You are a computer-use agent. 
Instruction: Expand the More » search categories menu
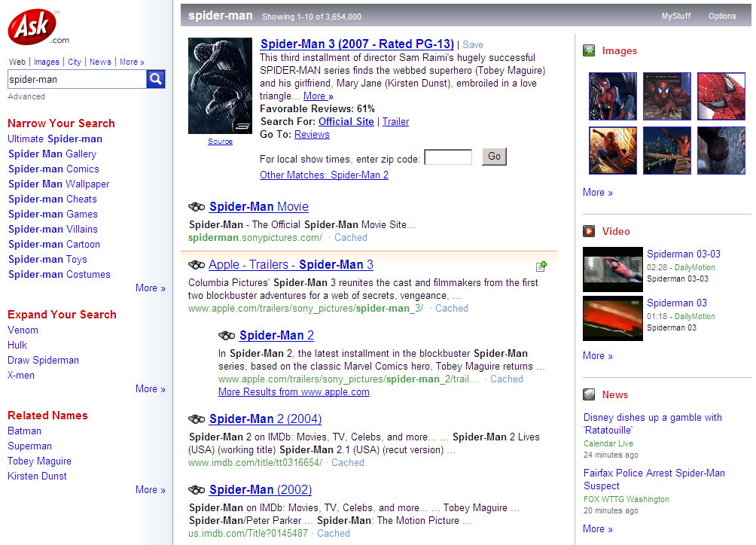(x=132, y=62)
